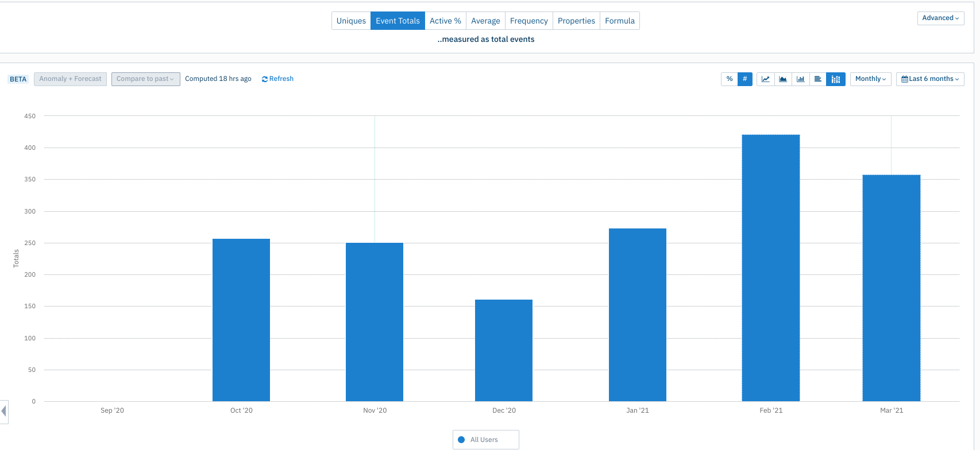Click the All Users legend dot
The height and width of the screenshot is (450, 980).
click(461, 440)
